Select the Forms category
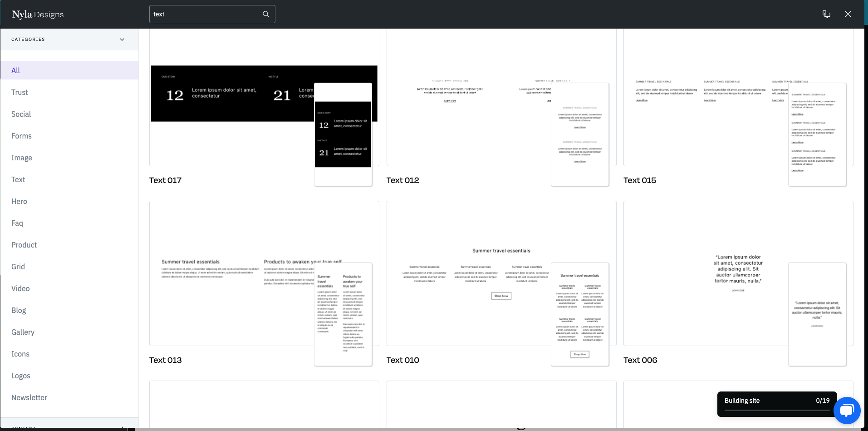The image size is (868, 431). [x=69, y=136]
